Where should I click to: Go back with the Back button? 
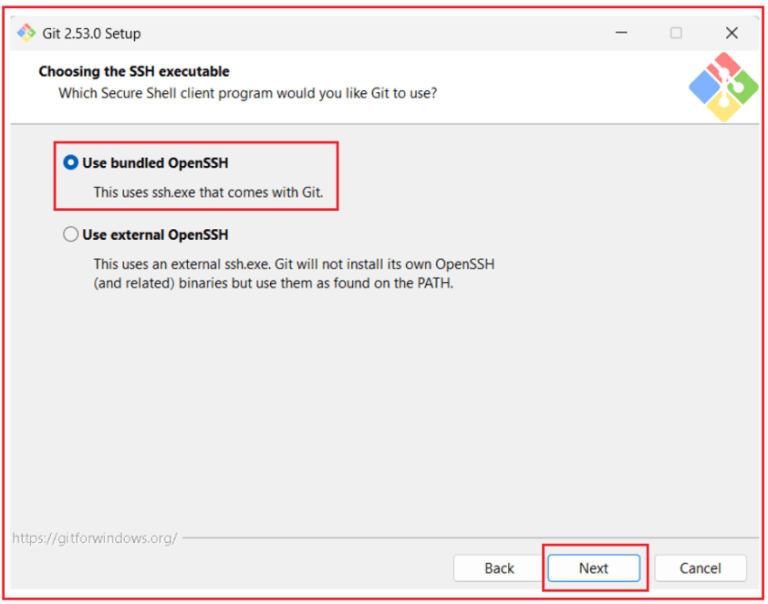click(499, 568)
